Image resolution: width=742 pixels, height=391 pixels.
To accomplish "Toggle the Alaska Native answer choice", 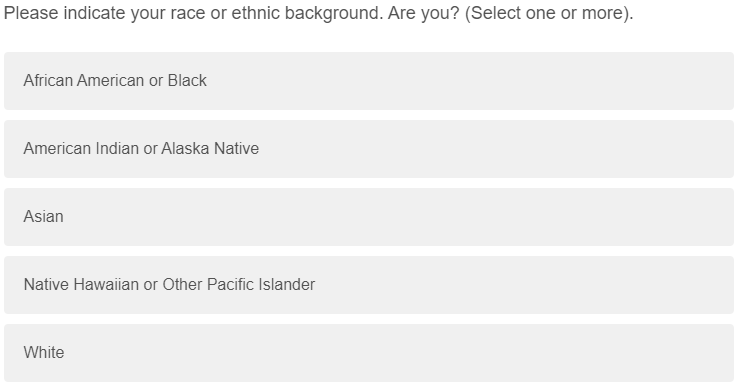I will click(369, 149).
